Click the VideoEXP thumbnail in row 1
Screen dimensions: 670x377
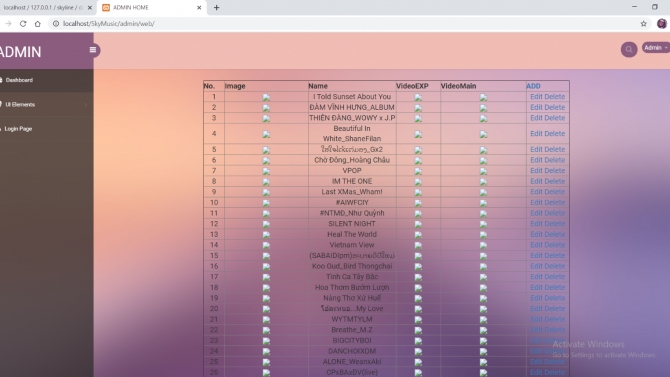tap(418, 97)
